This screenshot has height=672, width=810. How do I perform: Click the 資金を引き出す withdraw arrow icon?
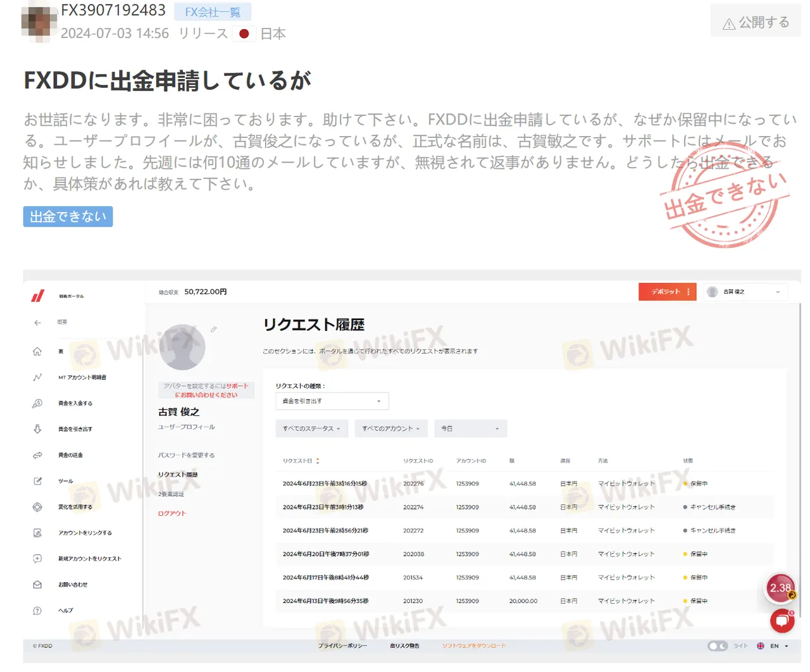click(x=37, y=429)
